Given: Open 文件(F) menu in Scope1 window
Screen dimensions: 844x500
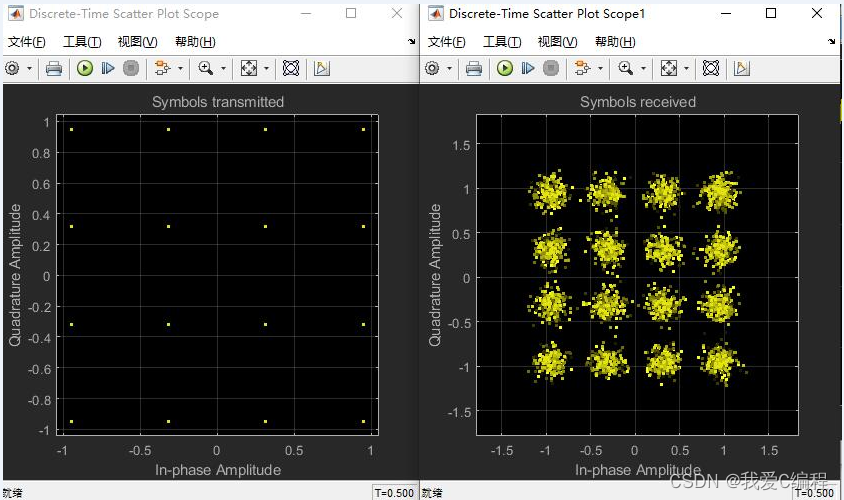Looking at the screenshot, I should tap(446, 41).
